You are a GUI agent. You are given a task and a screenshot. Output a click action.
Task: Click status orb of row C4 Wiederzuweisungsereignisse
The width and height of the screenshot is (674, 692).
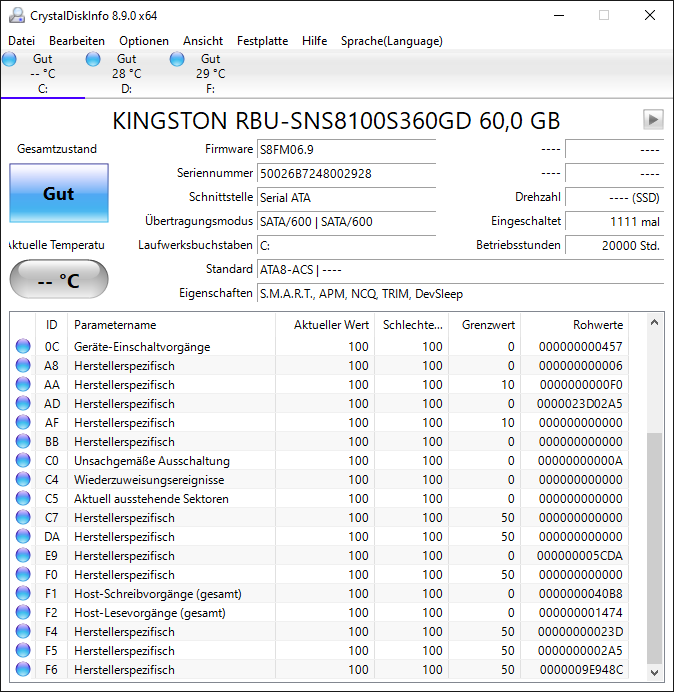click(23, 479)
